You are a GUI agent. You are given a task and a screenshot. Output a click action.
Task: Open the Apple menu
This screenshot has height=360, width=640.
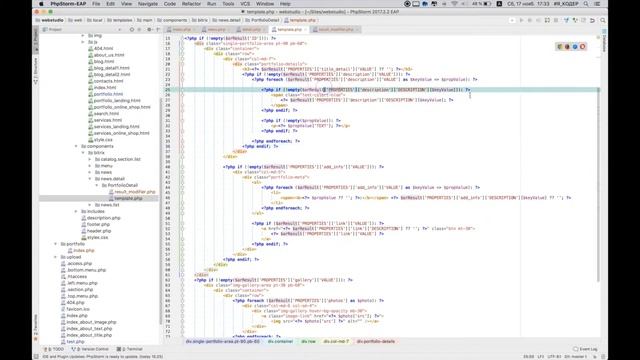[x=41, y=4]
